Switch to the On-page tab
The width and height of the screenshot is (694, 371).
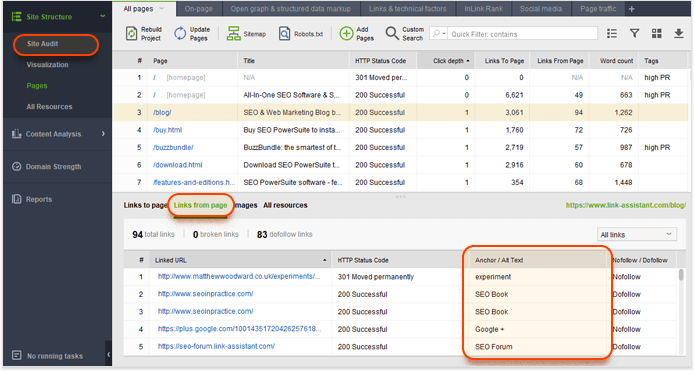tap(198, 9)
